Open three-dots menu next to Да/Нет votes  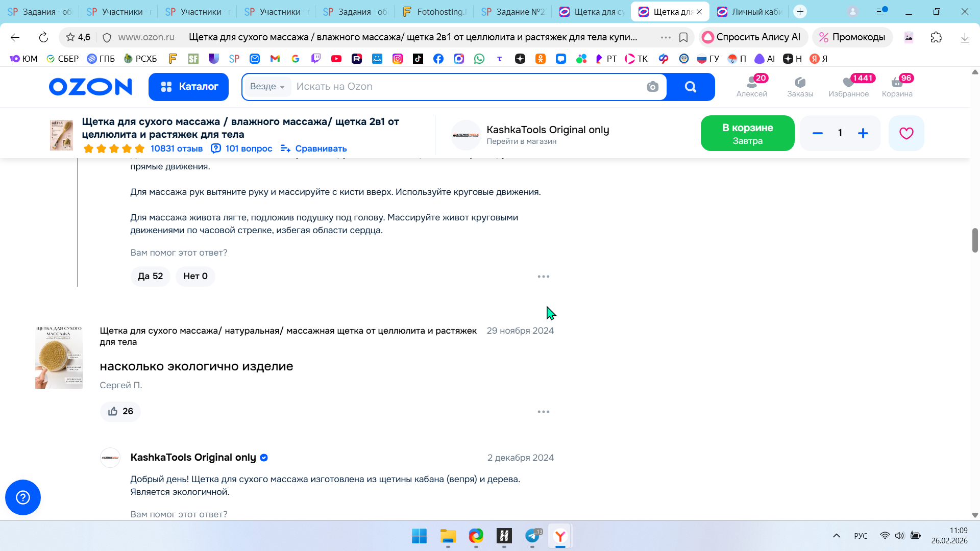543,276
